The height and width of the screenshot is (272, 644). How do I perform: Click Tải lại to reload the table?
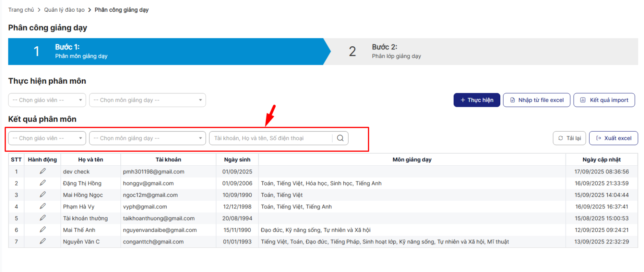(x=569, y=138)
